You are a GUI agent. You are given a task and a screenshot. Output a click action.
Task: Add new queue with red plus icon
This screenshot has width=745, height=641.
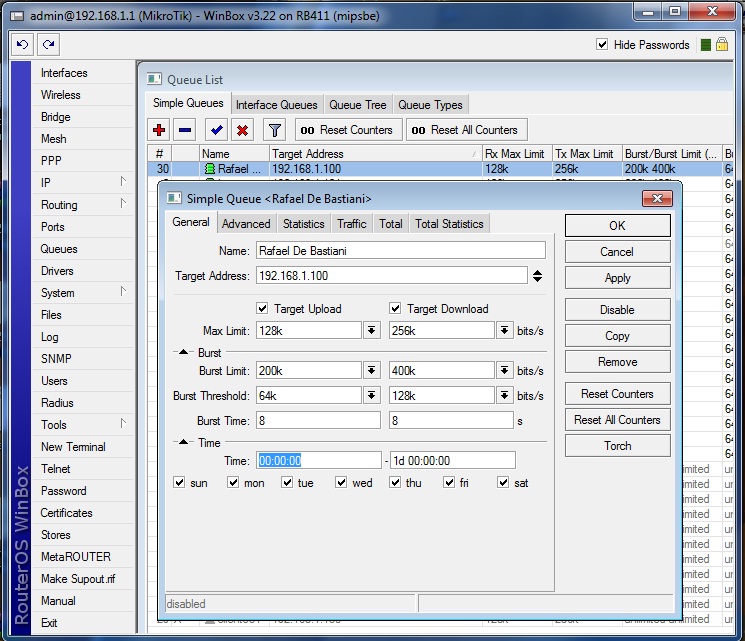coord(159,130)
